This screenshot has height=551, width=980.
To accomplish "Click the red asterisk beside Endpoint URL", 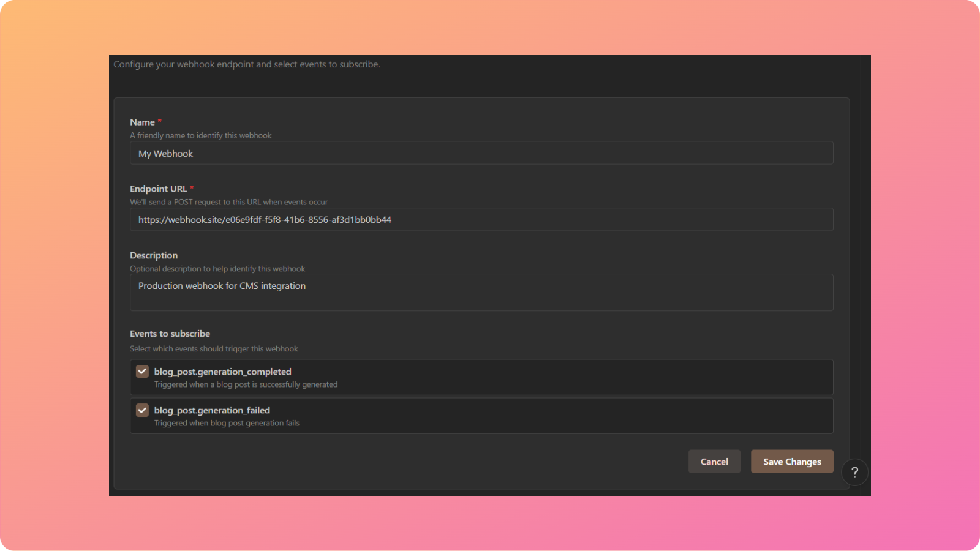I will tap(192, 188).
